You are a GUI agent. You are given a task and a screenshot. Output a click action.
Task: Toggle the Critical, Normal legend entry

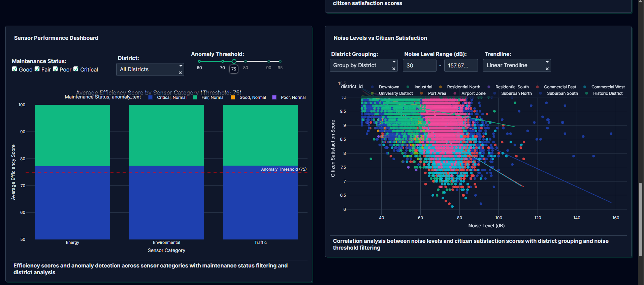click(x=167, y=97)
